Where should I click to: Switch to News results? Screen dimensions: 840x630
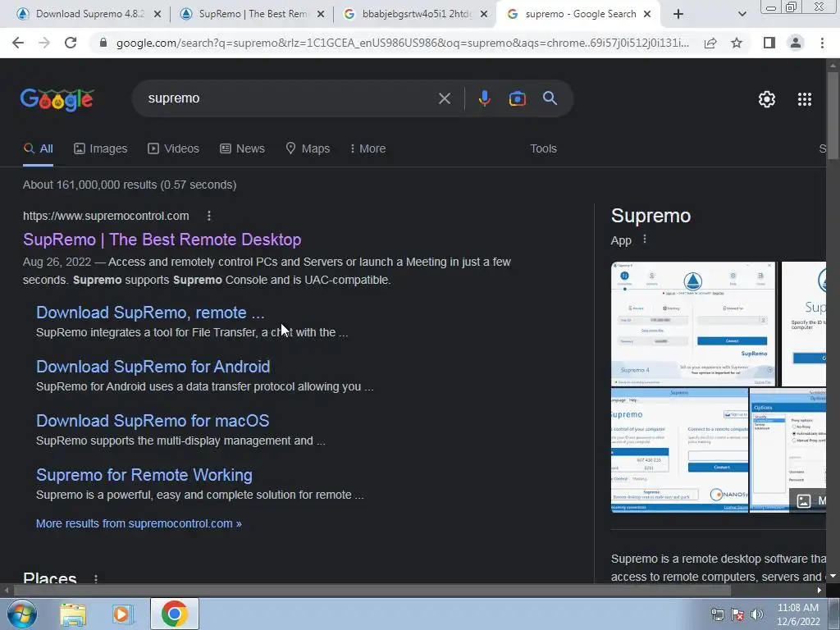pos(242,149)
